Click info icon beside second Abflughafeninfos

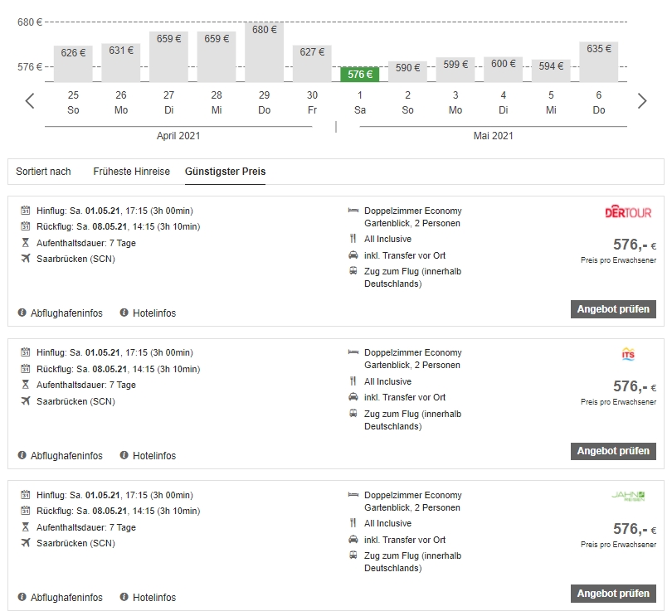pos(22,455)
